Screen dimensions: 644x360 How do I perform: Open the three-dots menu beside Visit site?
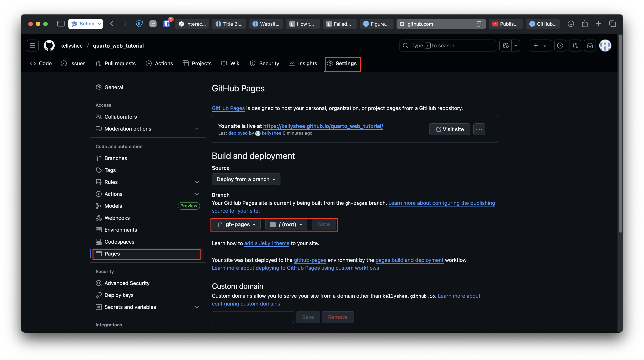(x=479, y=129)
